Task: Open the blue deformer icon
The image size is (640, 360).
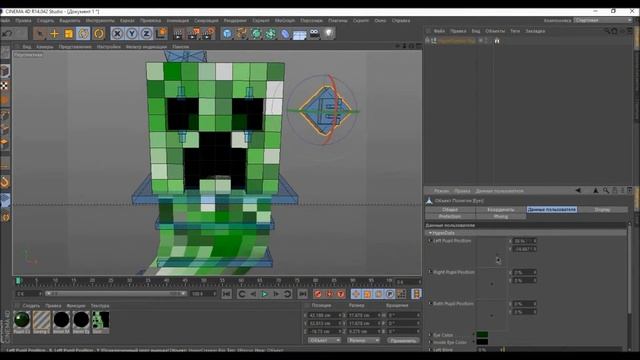Action: [x=285, y=33]
